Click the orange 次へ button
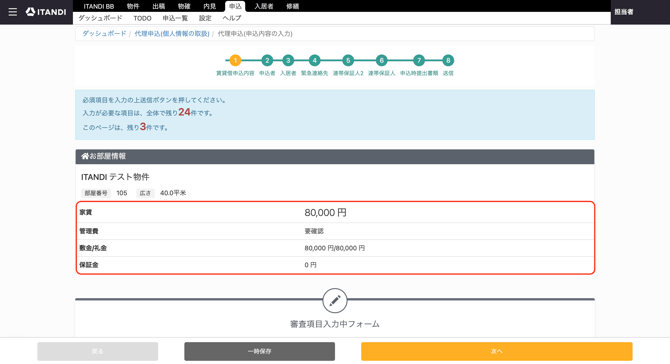 [497, 351]
